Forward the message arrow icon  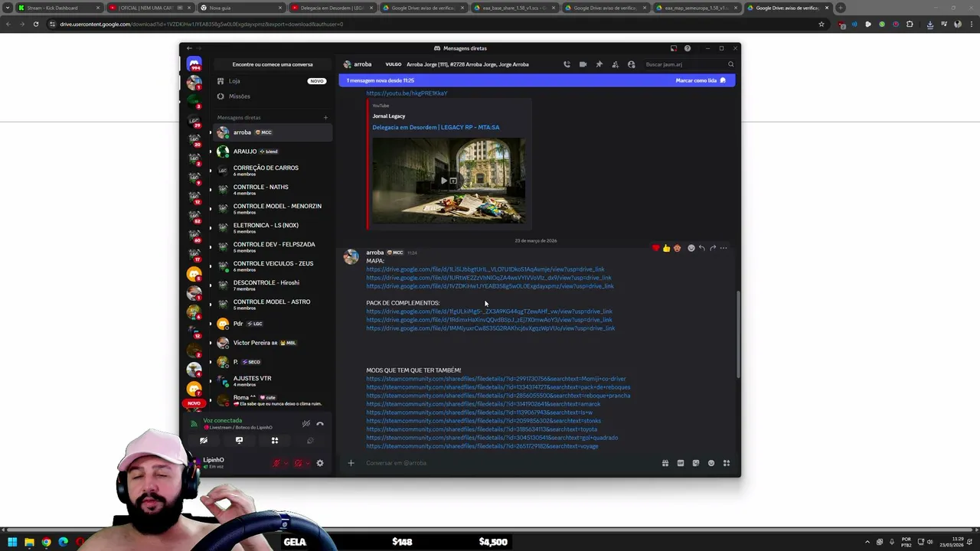[x=712, y=248]
